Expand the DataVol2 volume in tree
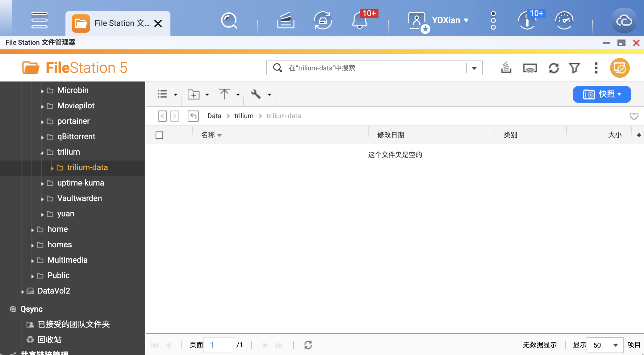 [23, 291]
